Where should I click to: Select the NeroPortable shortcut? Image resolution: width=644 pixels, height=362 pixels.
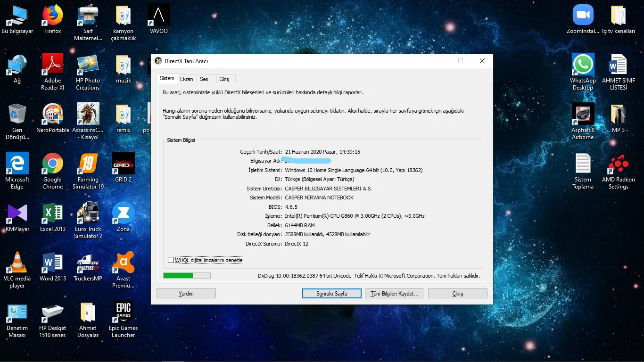[53, 119]
